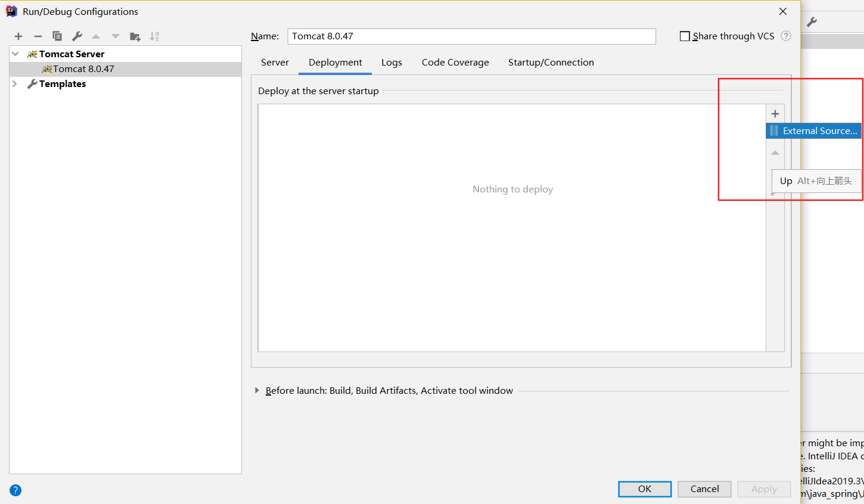This screenshot has height=504, width=864.
Task: Click the IntelliJ logo in the title bar
Action: click(x=11, y=11)
